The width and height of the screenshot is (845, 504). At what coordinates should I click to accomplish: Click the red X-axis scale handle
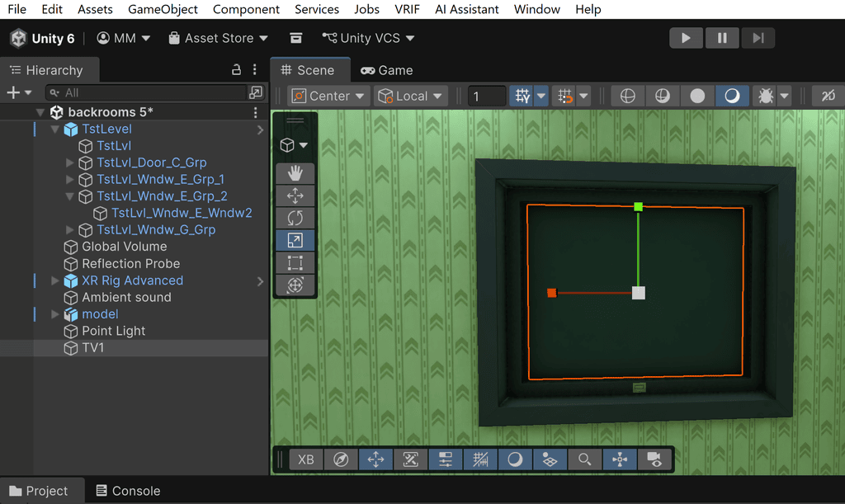click(x=551, y=293)
